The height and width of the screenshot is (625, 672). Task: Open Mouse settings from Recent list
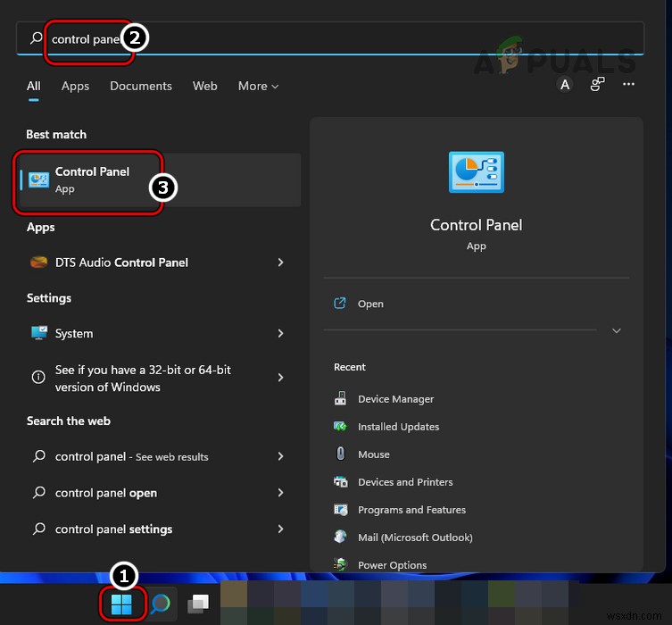pos(373,454)
